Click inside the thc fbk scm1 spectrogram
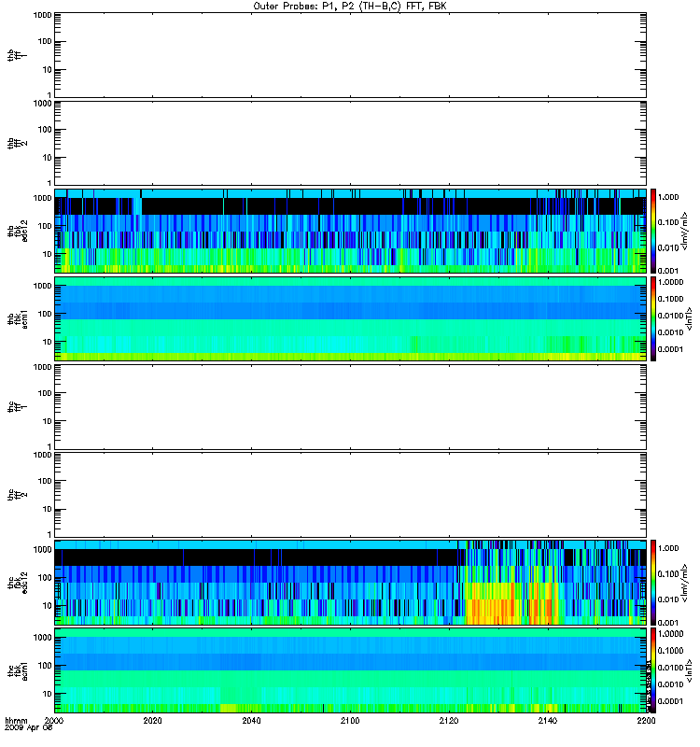Viewport: 700px width, 747px height. pos(350,670)
